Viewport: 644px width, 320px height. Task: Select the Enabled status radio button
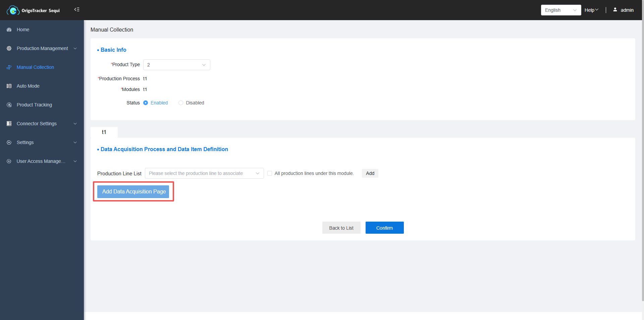(x=146, y=103)
